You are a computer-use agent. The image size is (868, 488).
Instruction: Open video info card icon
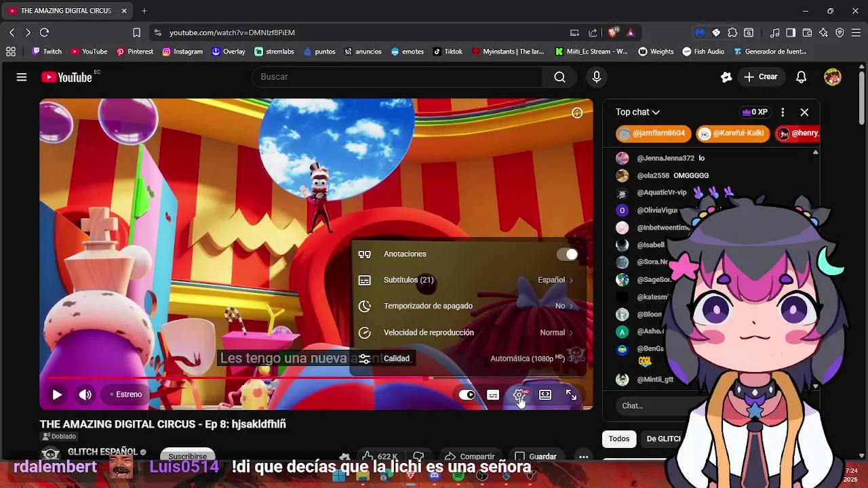coord(577,113)
